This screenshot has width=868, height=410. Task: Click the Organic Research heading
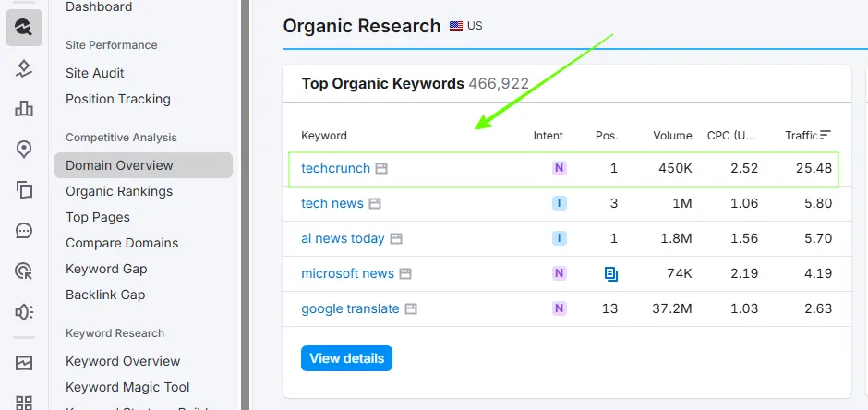[x=361, y=26]
